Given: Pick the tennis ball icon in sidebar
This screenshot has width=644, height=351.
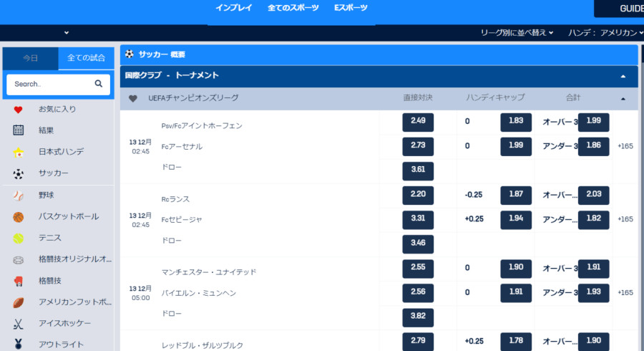Looking at the screenshot, I should tap(18, 239).
